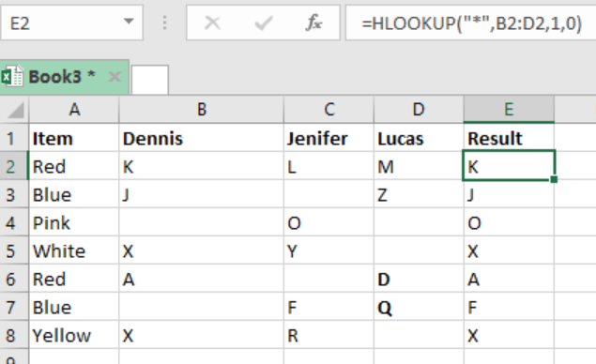Select cell E4 containing O
Screen dimensions: 596x364
click(509, 222)
